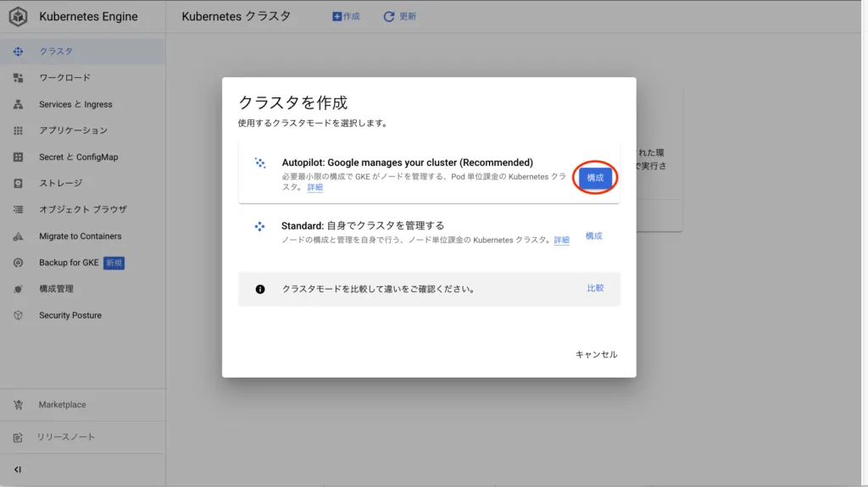Click the 比較 compare button

(595, 288)
